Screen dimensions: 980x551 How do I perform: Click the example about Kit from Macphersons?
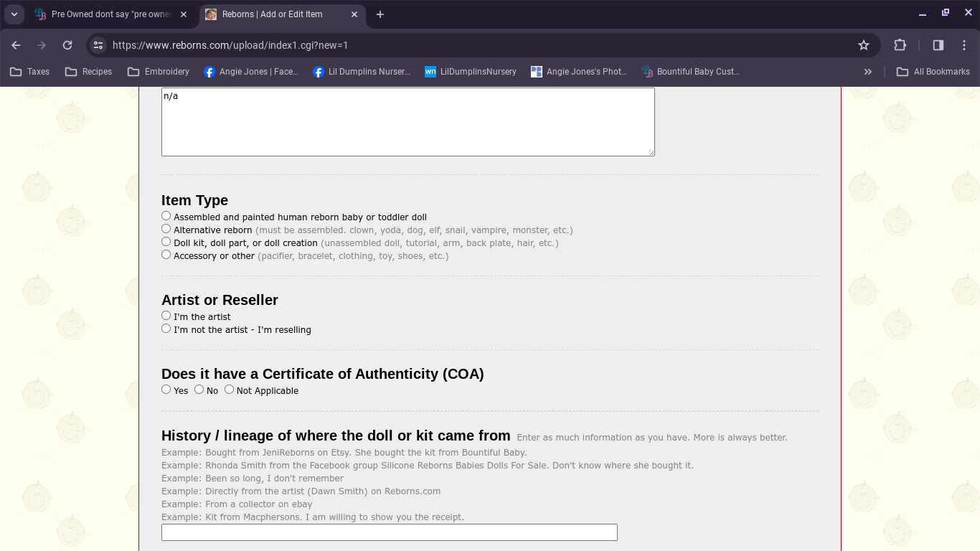pyautogui.click(x=313, y=517)
